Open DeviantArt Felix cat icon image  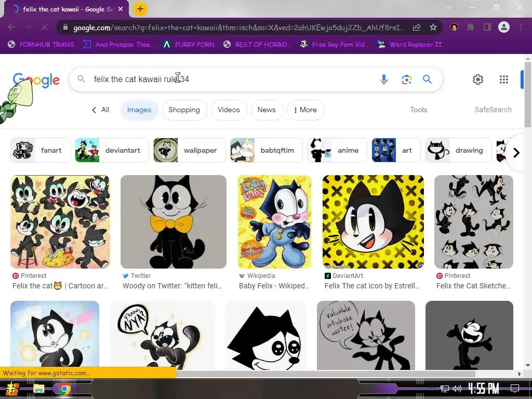tap(373, 222)
